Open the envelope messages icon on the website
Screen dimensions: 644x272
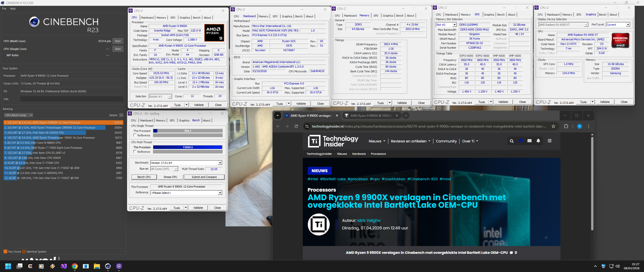pos(529,141)
